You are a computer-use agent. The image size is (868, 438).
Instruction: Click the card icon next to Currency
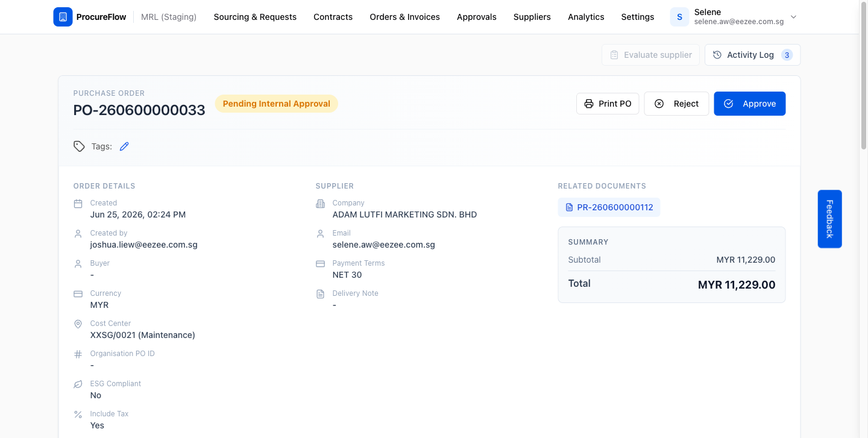click(78, 294)
